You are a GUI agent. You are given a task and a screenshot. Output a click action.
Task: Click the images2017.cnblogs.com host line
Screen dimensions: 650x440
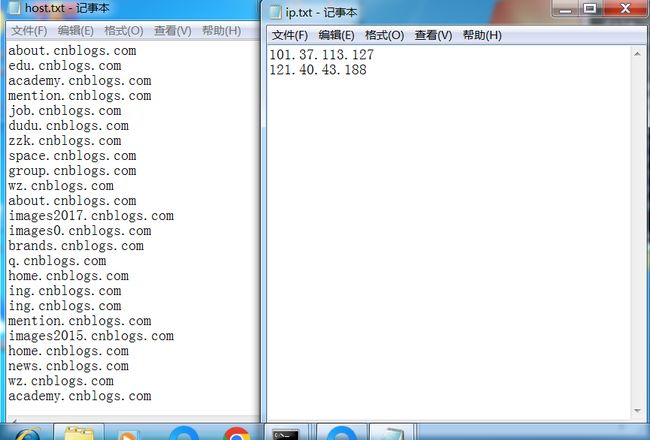pyautogui.click(x=91, y=216)
